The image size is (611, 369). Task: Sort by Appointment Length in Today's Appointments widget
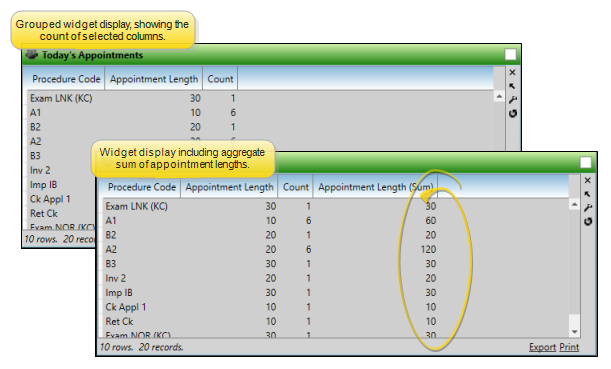154,79
